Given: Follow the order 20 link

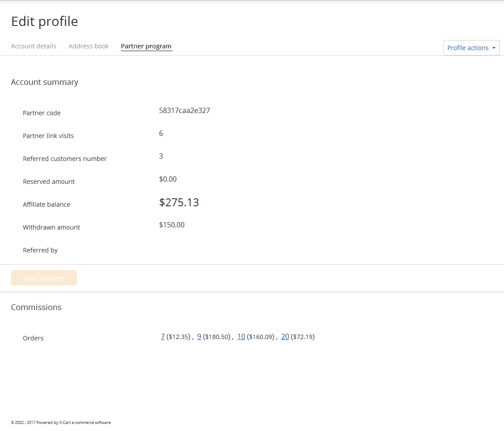Looking at the screenshot, I should [x=285, y=337].
